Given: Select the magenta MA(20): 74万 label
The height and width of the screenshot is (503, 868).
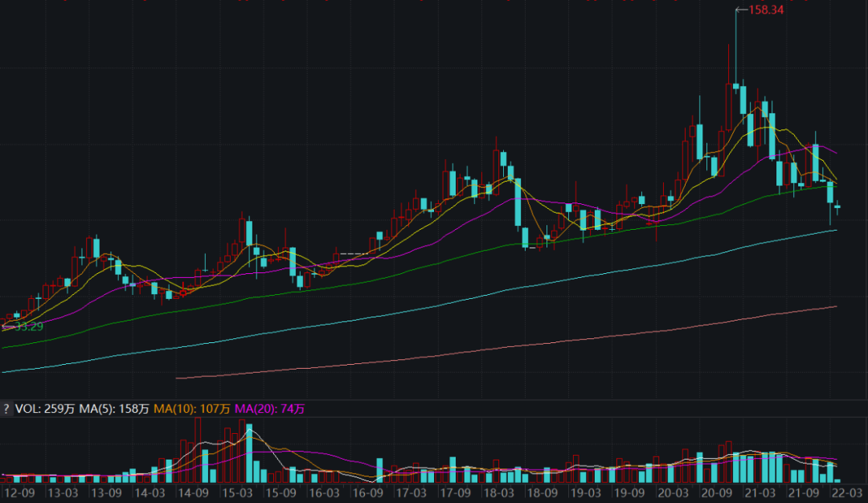Looking at the screenshot, I should (x=269, y=409).
